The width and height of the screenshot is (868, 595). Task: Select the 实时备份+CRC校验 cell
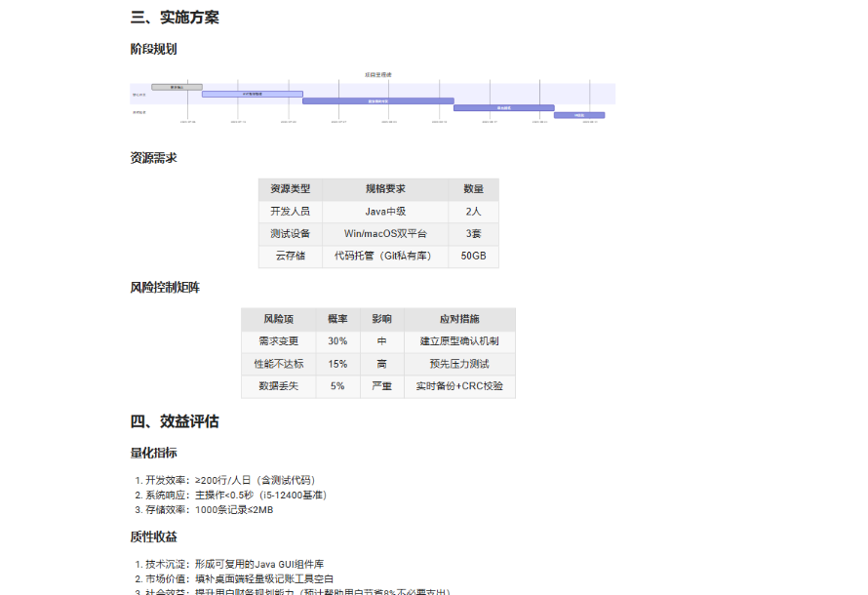459,386
